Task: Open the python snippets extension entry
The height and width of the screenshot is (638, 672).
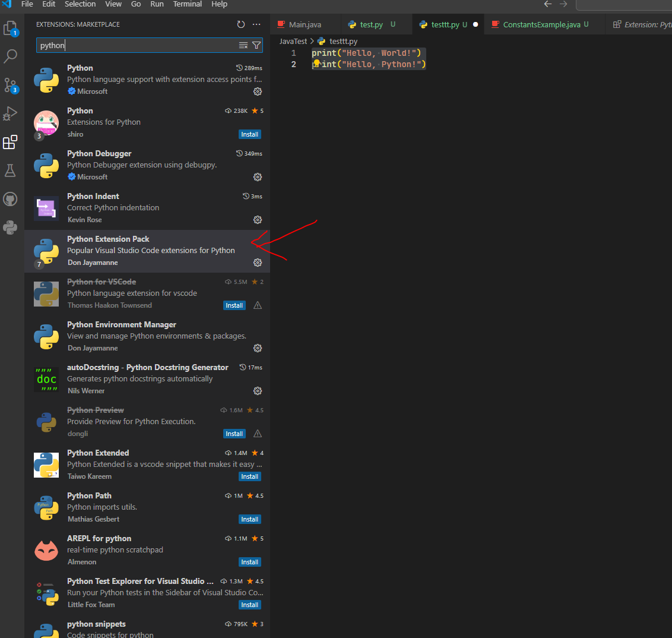Action: [147, 628]
